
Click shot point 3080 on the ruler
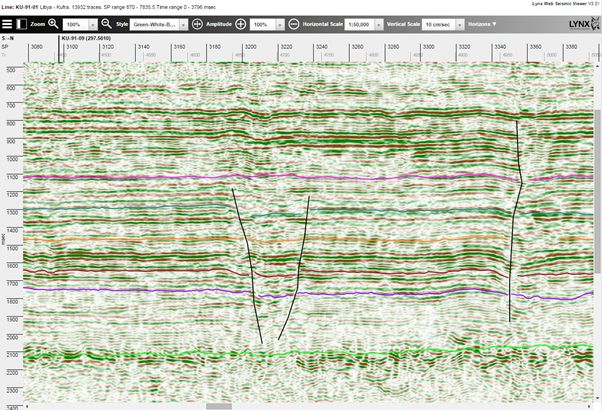click(37, 47)
